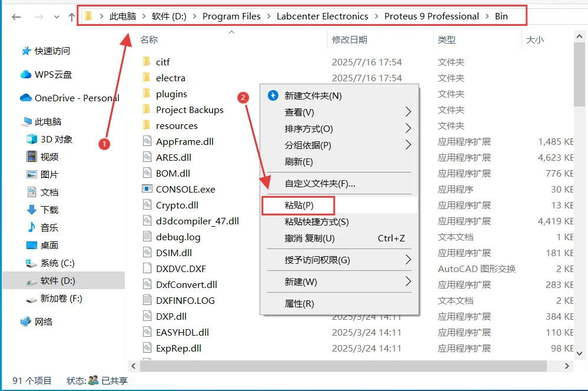Select CONSOLE.exe application icon
Image resolution: width=588 pixels, height=391 pixels.
pyautogui.click(x=147, y=189)
